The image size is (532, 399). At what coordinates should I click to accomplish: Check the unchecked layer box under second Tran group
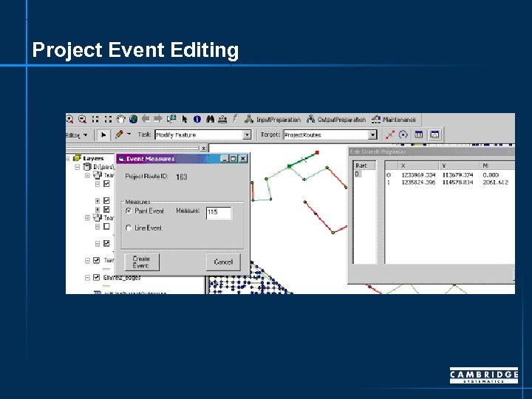(x=106, y=226)
